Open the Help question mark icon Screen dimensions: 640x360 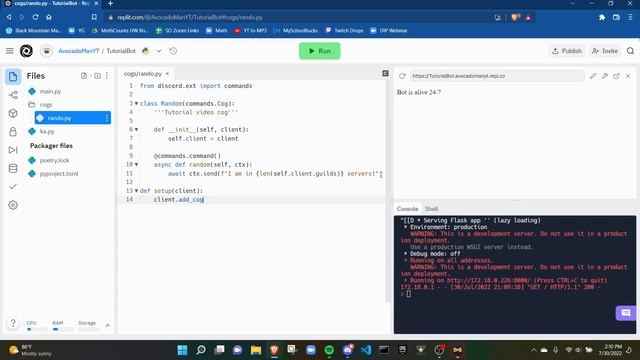(13, 323)
